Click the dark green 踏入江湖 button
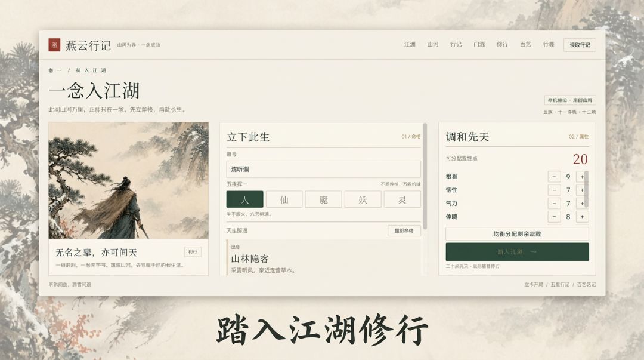 click(517, 252)
